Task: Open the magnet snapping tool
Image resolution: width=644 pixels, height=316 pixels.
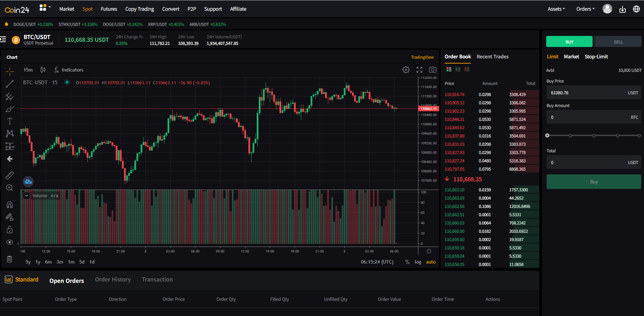Action: coord(10,204)
